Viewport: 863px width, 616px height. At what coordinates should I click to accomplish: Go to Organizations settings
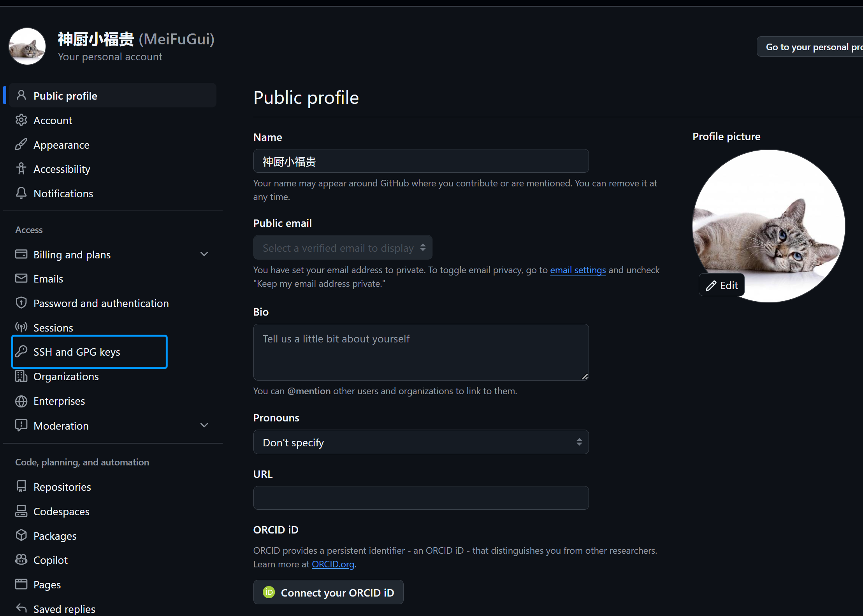click(x=66, y=376)
